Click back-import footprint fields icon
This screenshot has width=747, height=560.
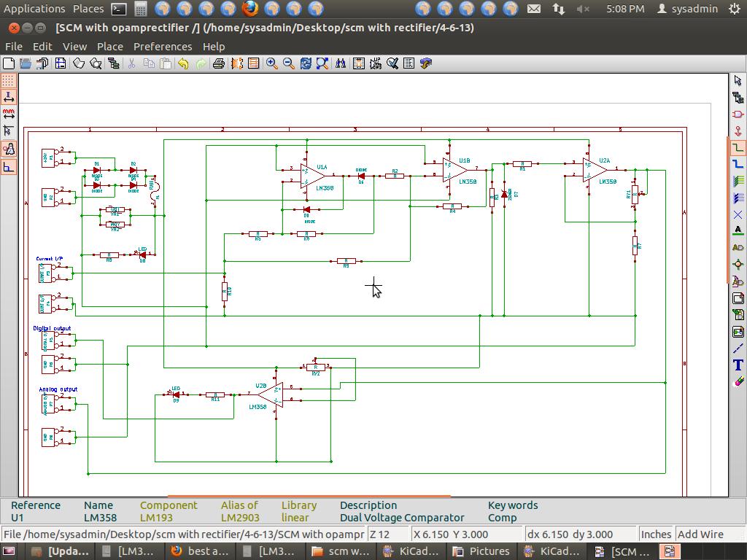[x=426, y=63]
